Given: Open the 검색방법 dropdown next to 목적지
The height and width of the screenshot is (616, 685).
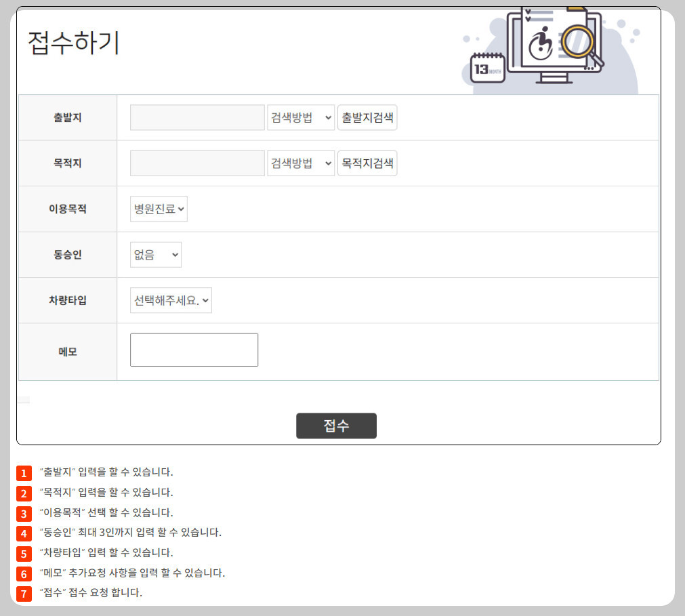Looking at the screenshot, I should [301, 163].
